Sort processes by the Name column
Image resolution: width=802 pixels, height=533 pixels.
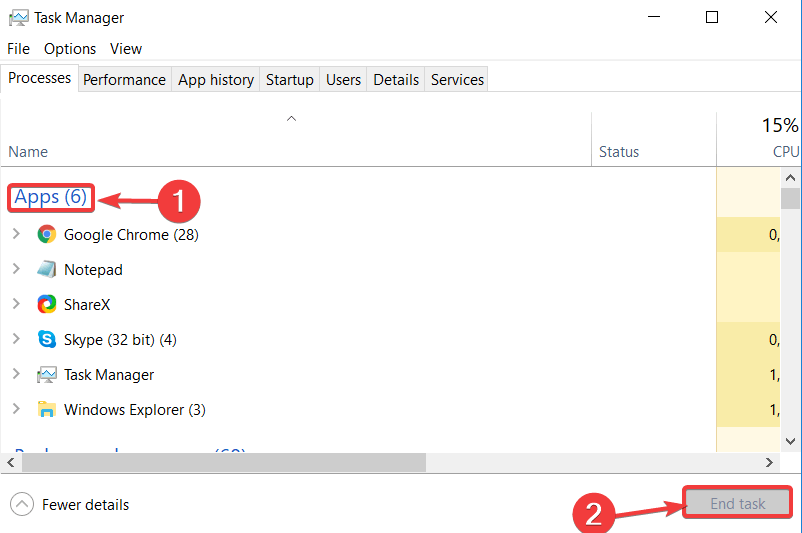(28, 152)
